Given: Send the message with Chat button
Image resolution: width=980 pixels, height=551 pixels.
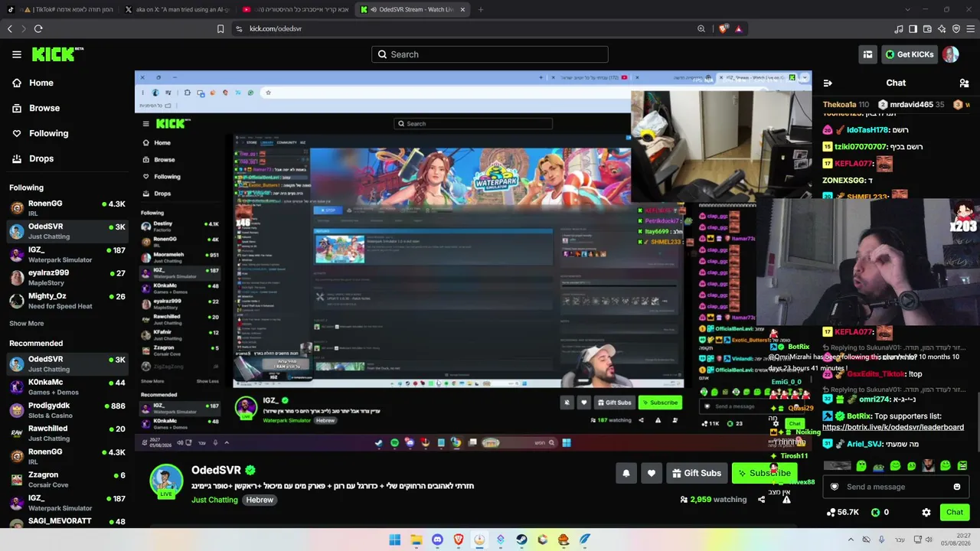Looking at the screenshot, I should [954, 512].
